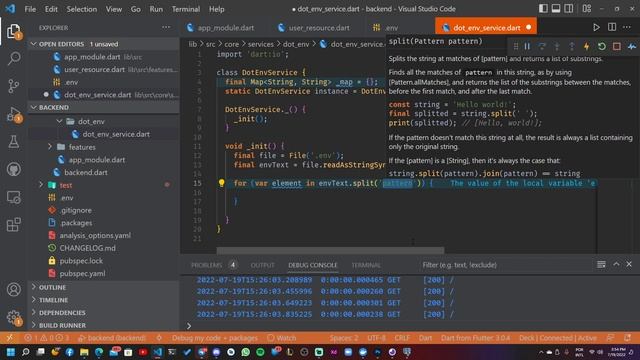
Task: Restart the debug session
Action: point(602,47)
